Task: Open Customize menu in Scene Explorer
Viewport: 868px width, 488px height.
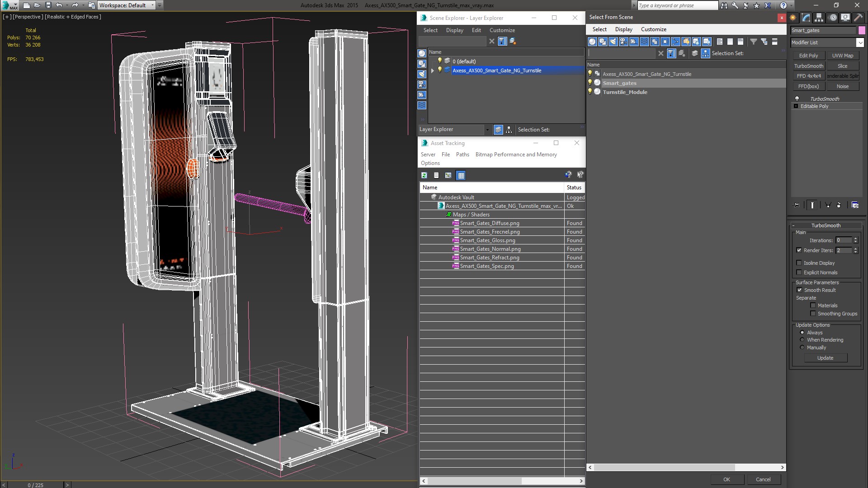Action: click(x=502, y=30)
